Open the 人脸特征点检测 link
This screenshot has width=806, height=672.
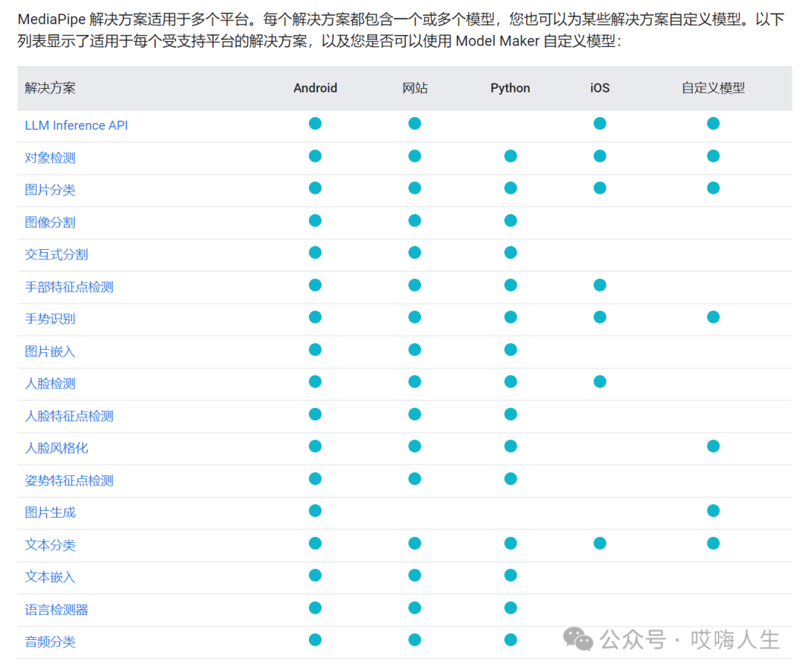point(69,415)
